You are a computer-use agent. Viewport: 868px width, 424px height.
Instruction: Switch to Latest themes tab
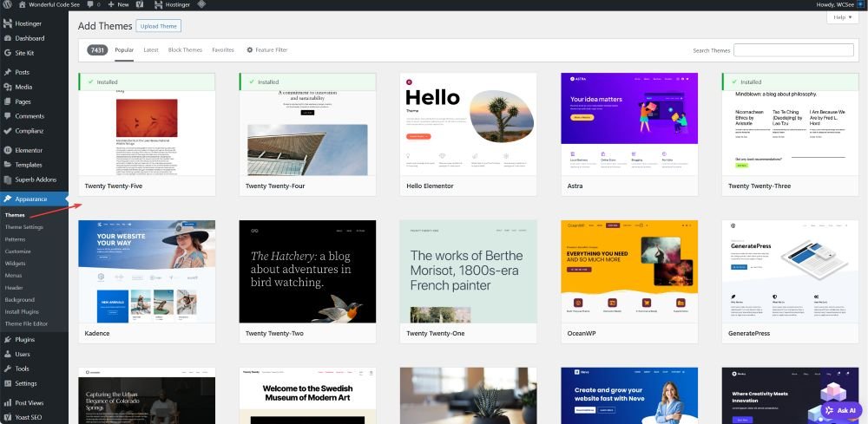coord(150,49)
